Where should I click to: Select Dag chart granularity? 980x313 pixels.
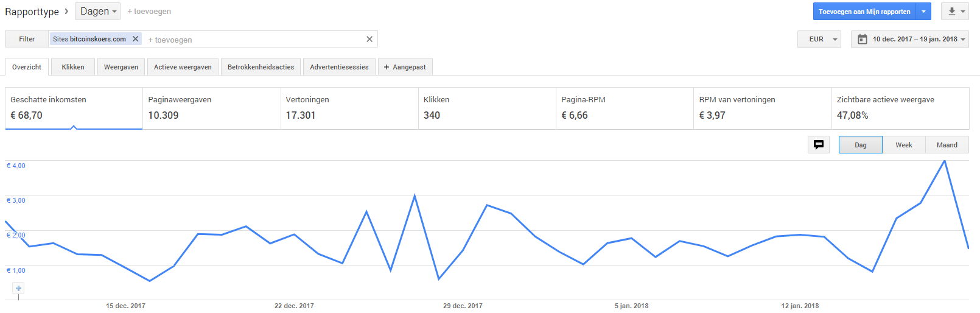click(x=861, y=145)
